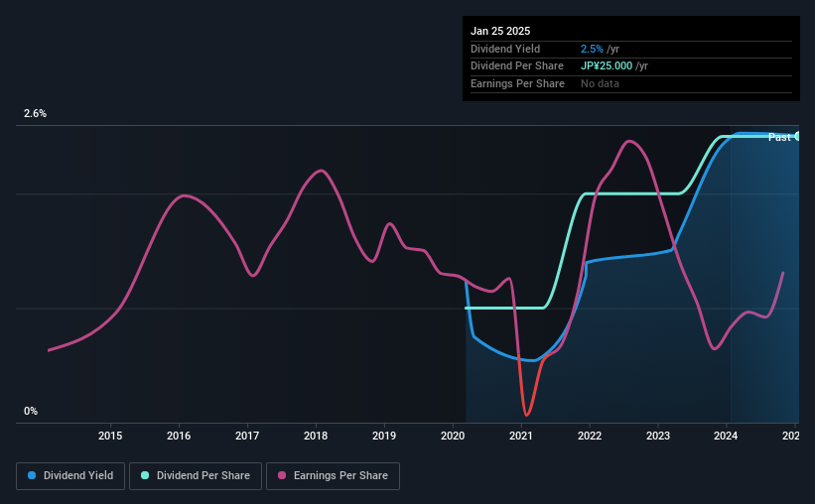Image resolution: width=815 pixels, height=504 pixels.
Task: Select the 2023 x-axis label
Action: [x=658, y=436]
